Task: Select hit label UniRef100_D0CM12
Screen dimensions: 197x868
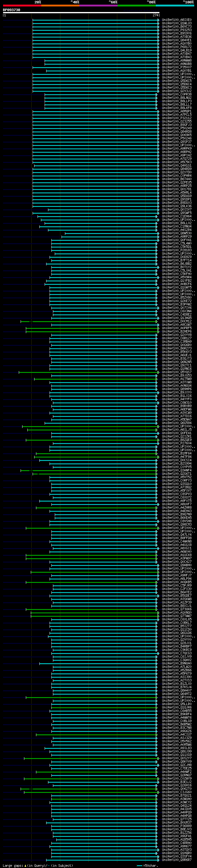Action: 177,321
